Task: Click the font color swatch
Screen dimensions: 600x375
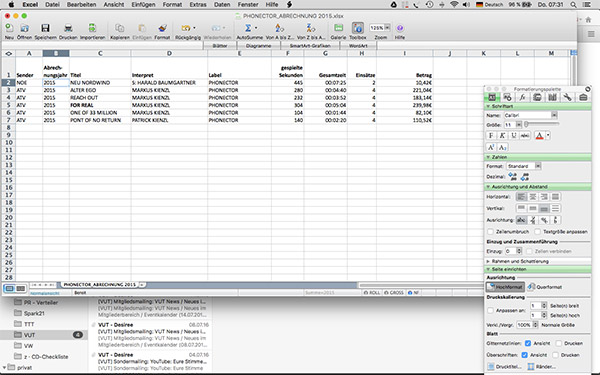Action: coord(539,135)
